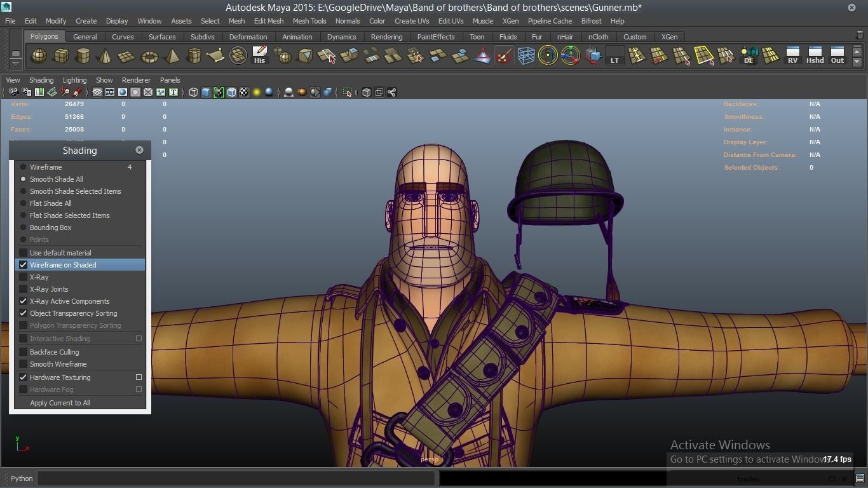Create a polygon pyramid from the shelf
This screenshot has height=488, width=868.
[172, 56]
